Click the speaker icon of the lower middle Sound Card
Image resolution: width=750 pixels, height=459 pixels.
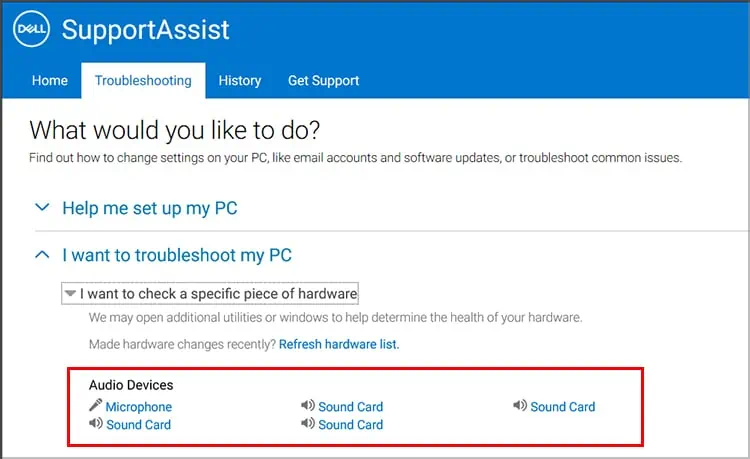tap(307, 424)
